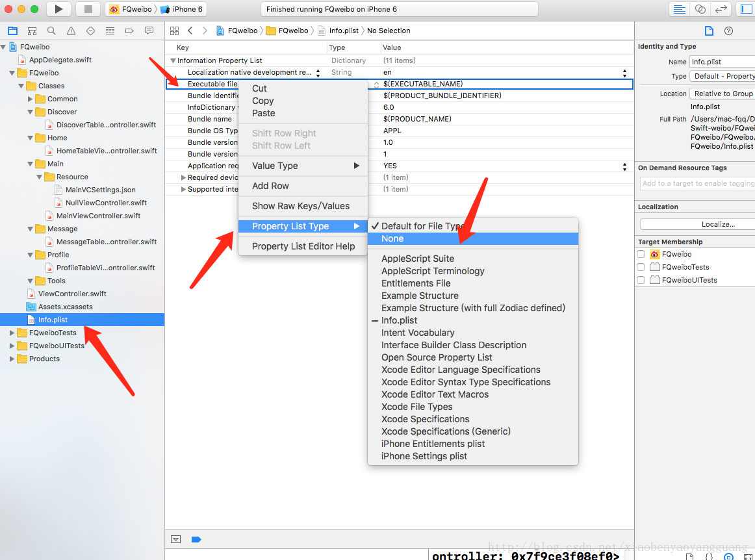
Task: Open the Project navigator folder icon
Action: 12,31
